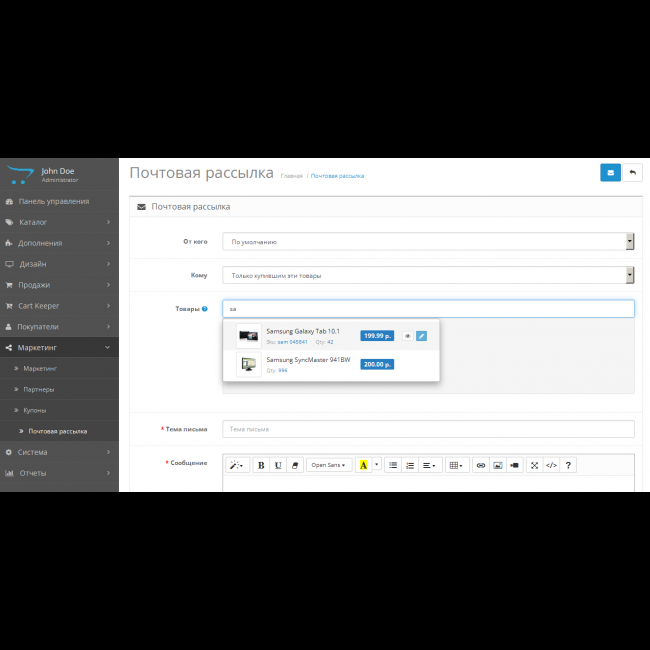
Task: Switch editor to code view
Action: coord(551,465)
